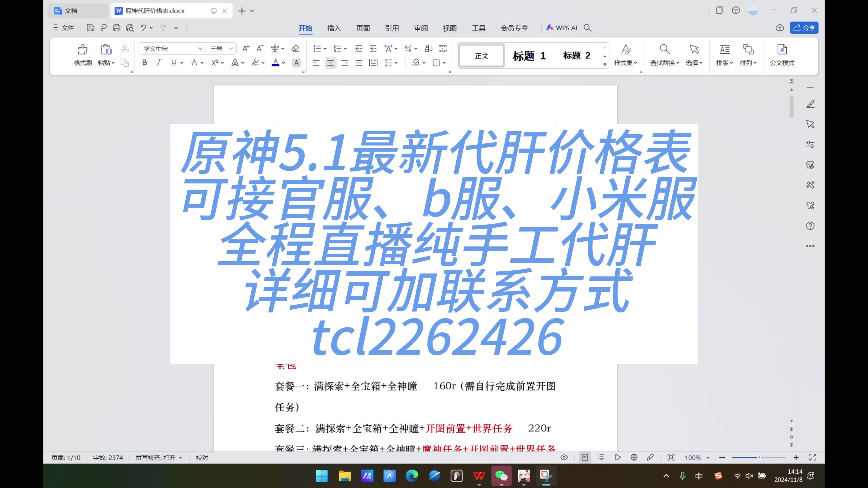Set paragraph alignment to left
The width and height of the screenshot is (868, 488).
click(316, 63)
